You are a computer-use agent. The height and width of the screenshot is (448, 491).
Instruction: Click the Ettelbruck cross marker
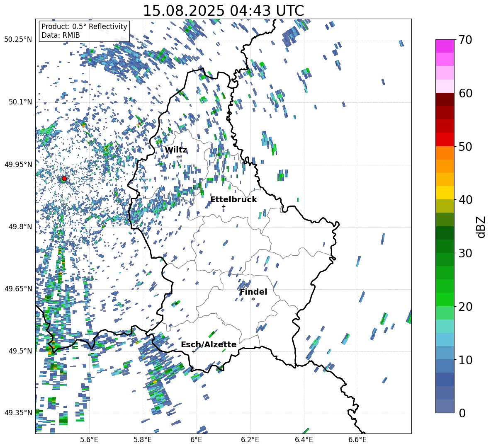tap(224, 206)
